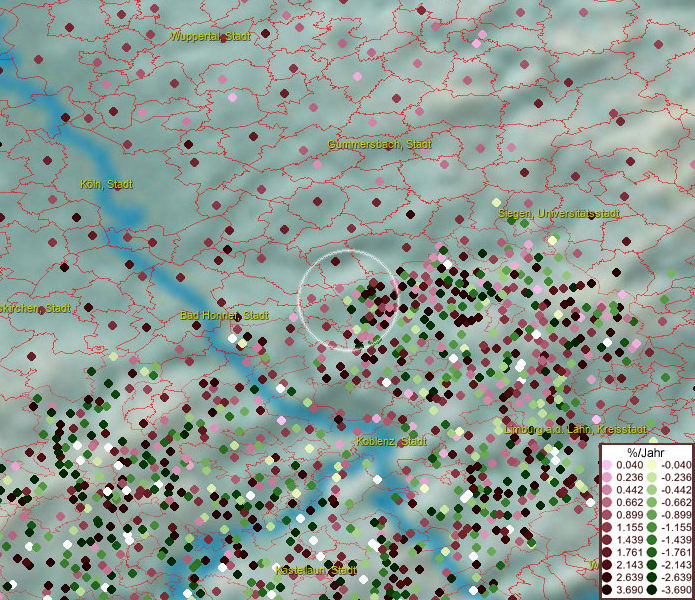
Task: Click the 2.639 legend value text
Action: [x=629, y=577]
